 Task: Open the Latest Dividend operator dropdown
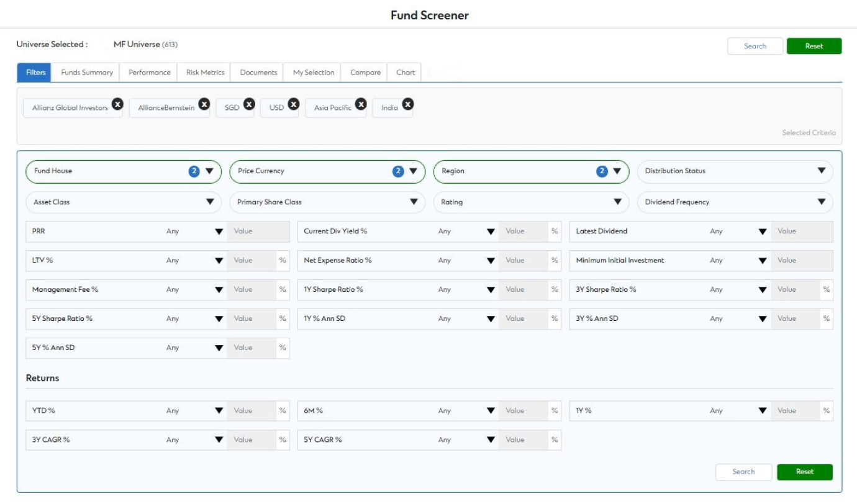(738, 232)
